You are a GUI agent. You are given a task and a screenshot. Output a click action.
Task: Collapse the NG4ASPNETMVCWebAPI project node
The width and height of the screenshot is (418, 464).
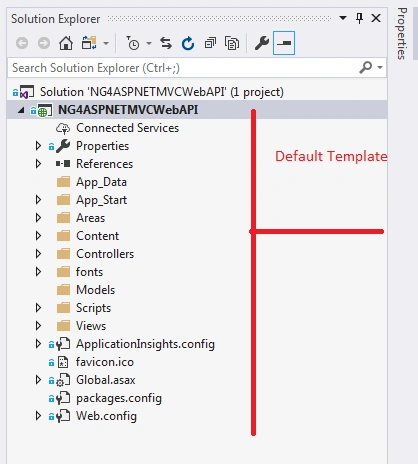click(x=21, y=110)
